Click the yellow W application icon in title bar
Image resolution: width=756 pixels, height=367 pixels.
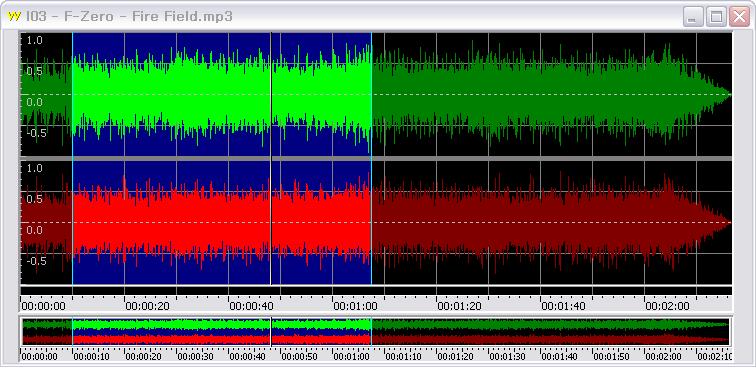click(x=14, y=16)
